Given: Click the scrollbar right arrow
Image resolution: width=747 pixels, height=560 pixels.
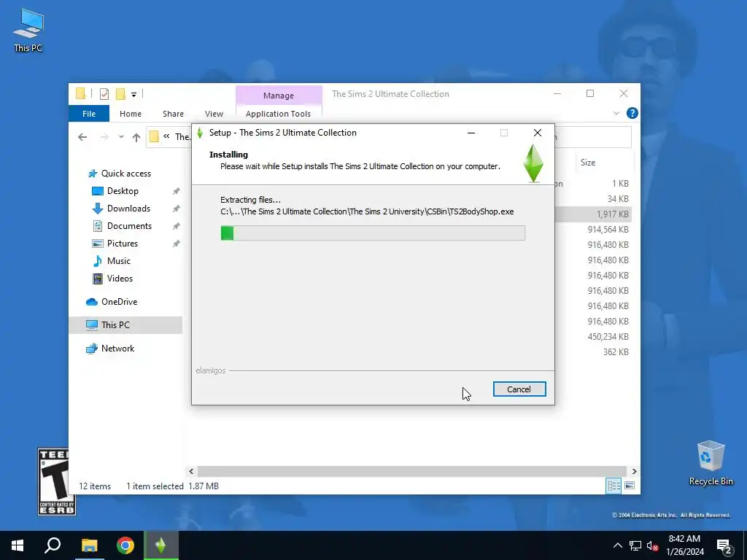Looking at the screenshot, I should (x=634, y=472).
